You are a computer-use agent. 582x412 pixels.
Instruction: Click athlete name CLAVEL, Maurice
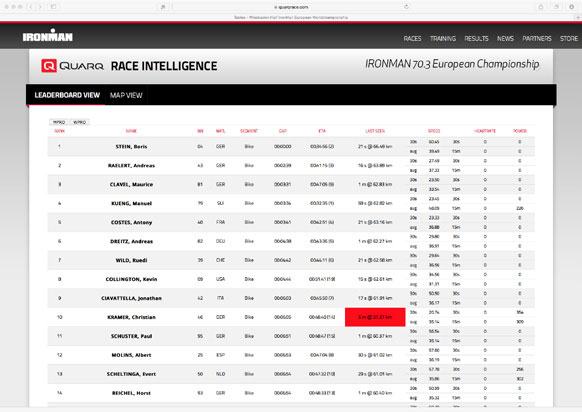pyautogui.click(x=131, y=184)
